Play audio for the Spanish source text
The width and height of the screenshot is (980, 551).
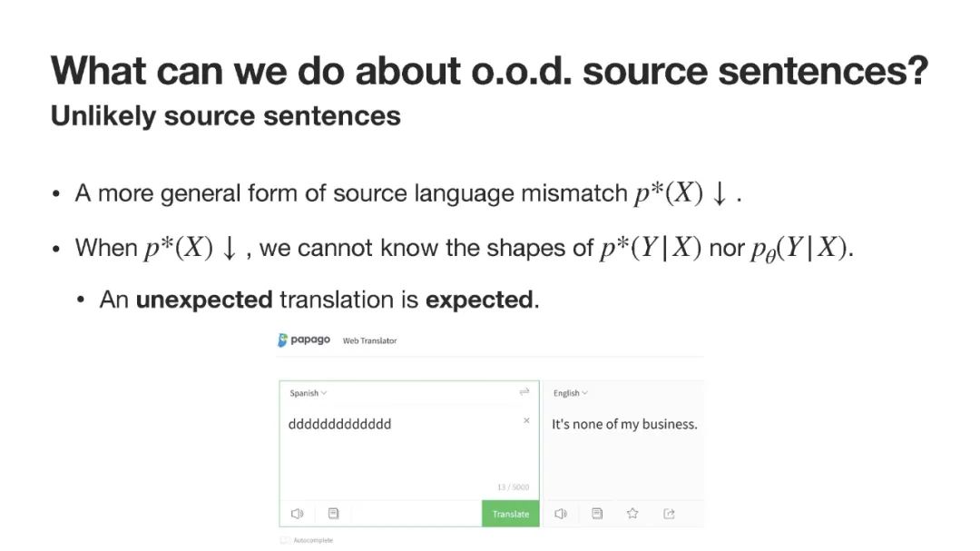(296, 514)
